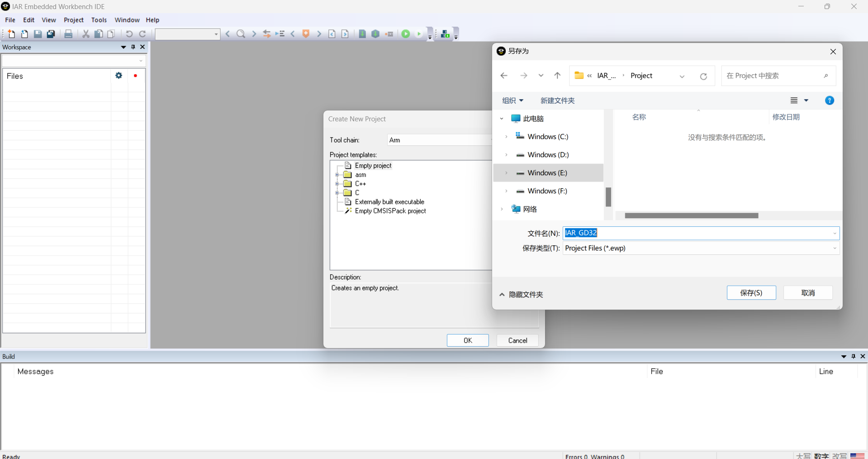Expand Windows (D:) in the folder tree

click(506, 155)
